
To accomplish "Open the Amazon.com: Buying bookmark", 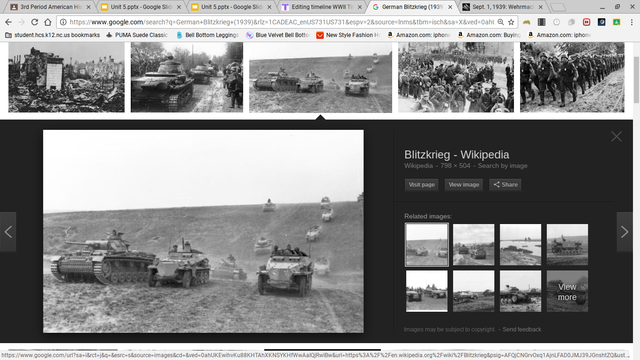I will (x=489, y=35).
